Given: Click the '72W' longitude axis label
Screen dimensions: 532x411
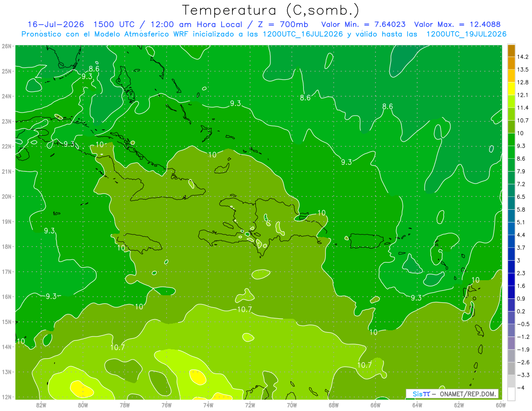Looking at the screenshot, I should click(250, 405).
